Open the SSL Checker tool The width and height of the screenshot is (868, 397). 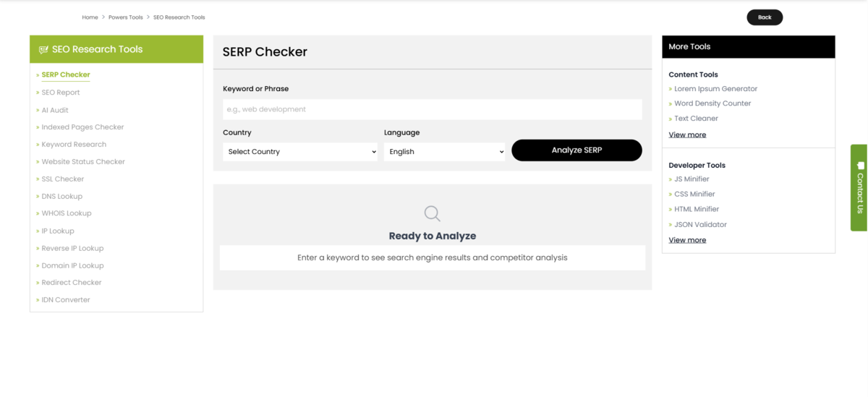tap(63, 179)
